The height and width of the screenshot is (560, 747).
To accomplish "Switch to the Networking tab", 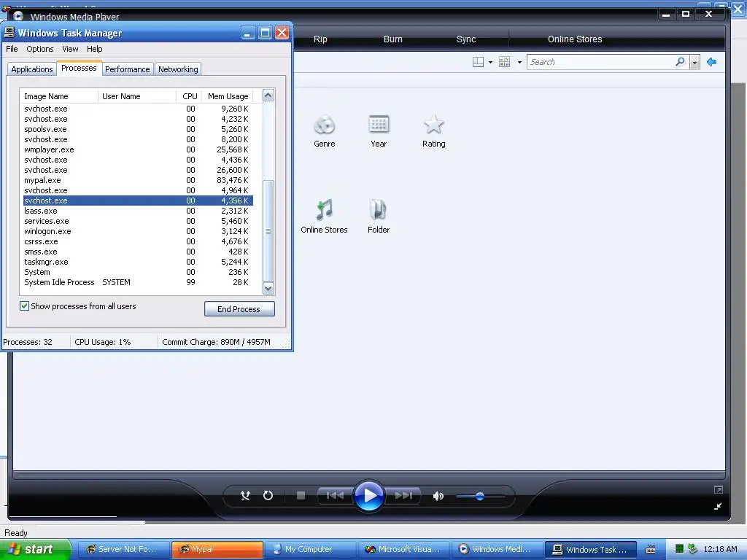I will pos(178,69).
